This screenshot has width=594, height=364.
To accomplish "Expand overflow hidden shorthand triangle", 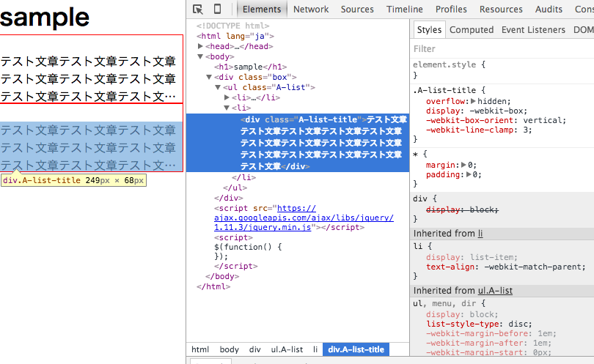I will click(474, 102).
